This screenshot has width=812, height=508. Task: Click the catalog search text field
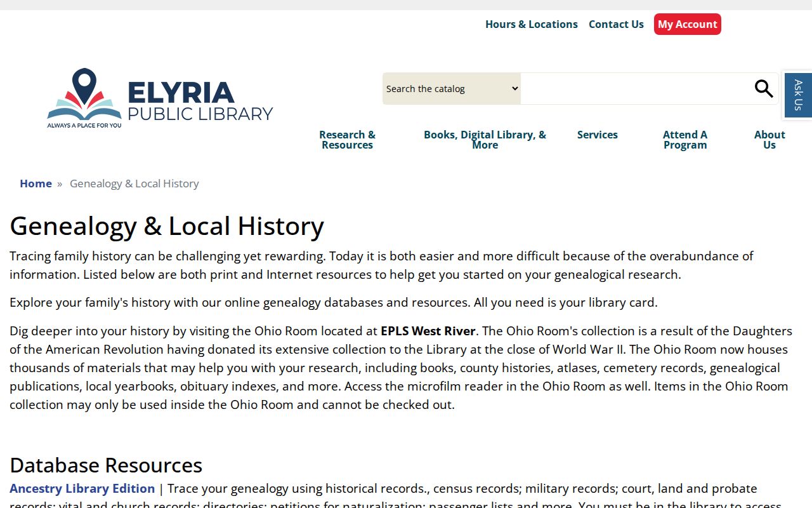pyautogui.click(x=636, y=89)
